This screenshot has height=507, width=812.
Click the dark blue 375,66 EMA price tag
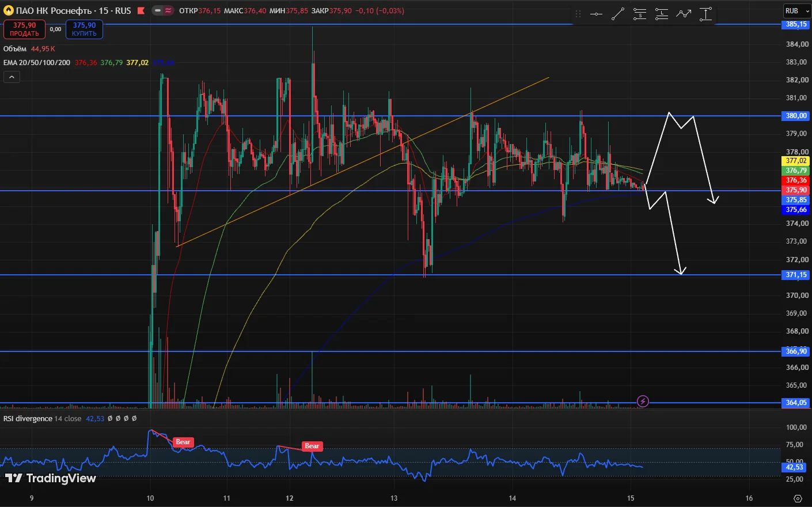tap(796, 210)
